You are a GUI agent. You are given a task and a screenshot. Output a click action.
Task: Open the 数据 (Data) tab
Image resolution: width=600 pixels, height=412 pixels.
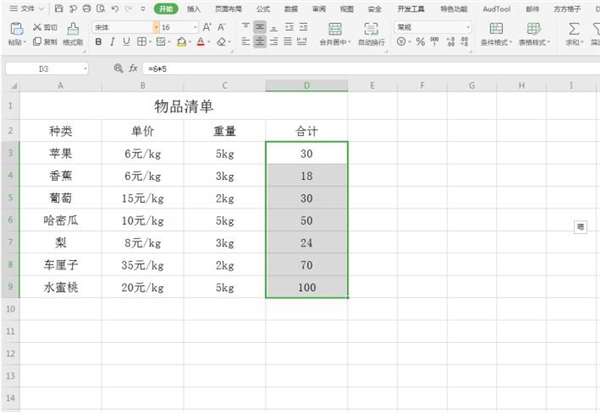click(x=291, y=9)
